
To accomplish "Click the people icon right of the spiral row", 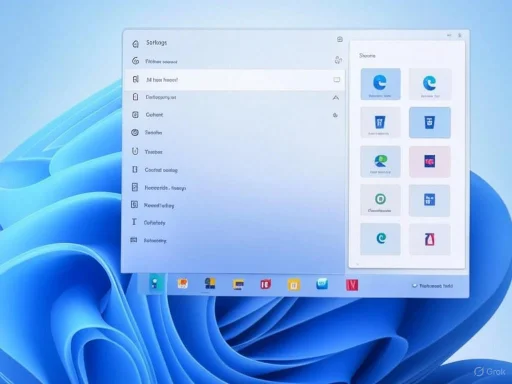I will click(x=338, y=60).
